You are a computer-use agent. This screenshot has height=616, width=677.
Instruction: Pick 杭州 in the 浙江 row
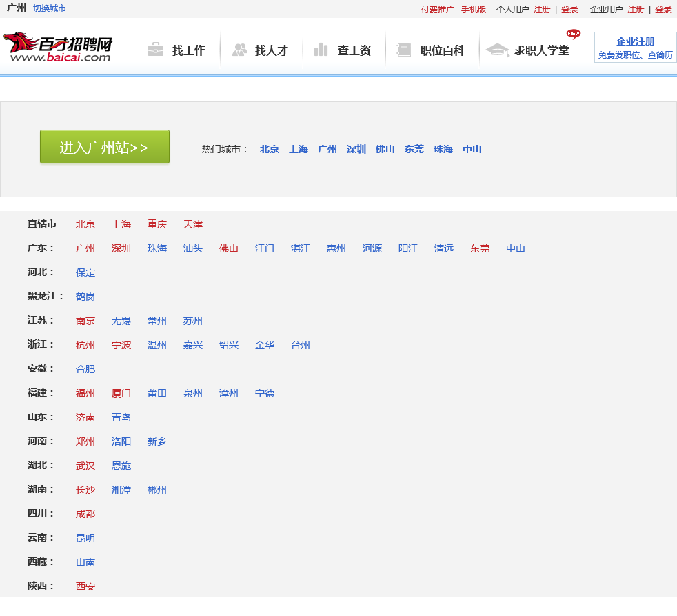85,345
